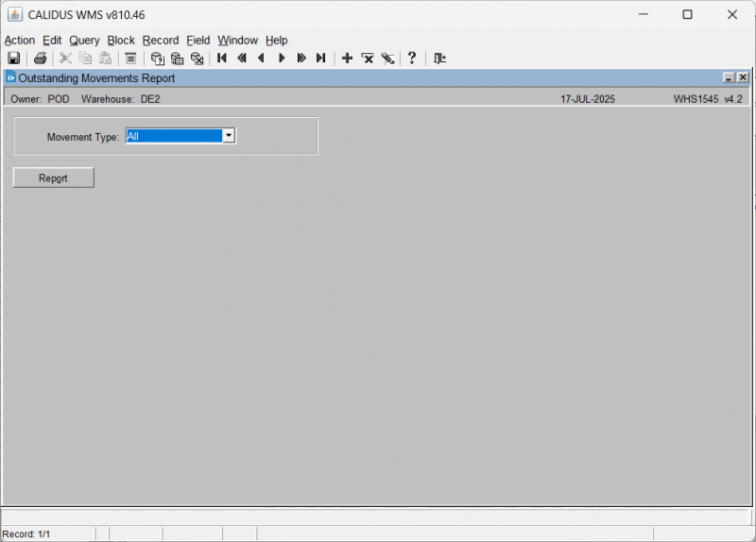Insert a new record with plus icon
The image size is (756, 542).
tap(347, 59)
